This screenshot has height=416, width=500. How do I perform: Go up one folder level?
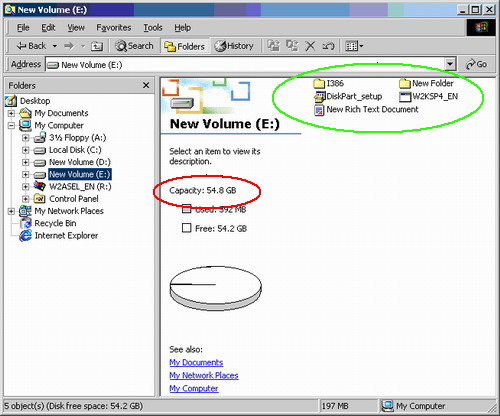point(97,46)
